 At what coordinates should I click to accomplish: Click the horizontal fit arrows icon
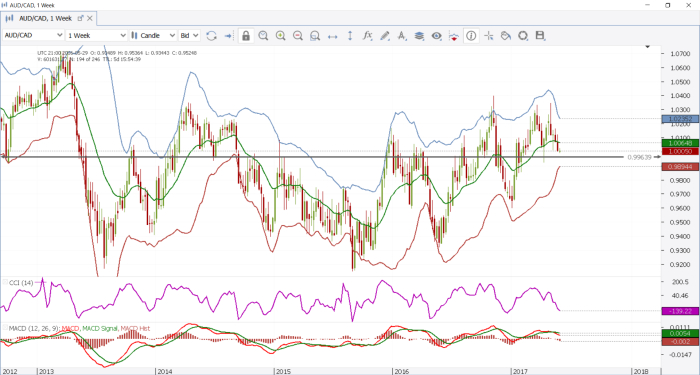point(333,36)
